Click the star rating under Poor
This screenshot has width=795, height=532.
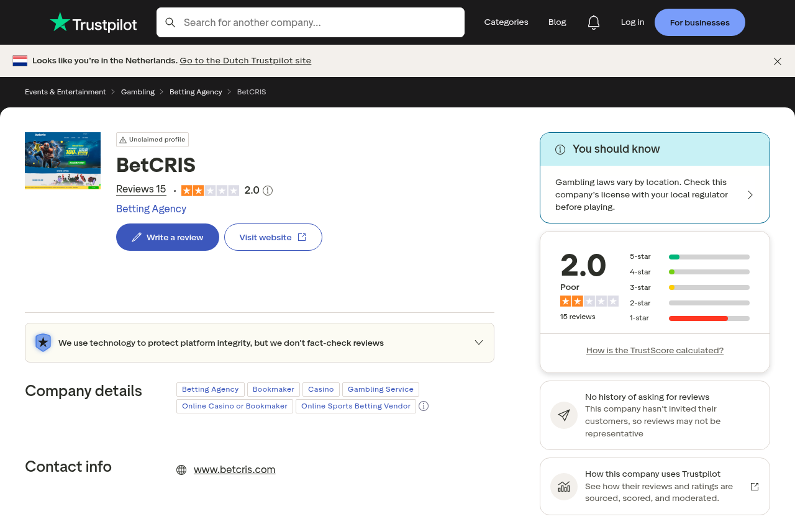(589, 301)
